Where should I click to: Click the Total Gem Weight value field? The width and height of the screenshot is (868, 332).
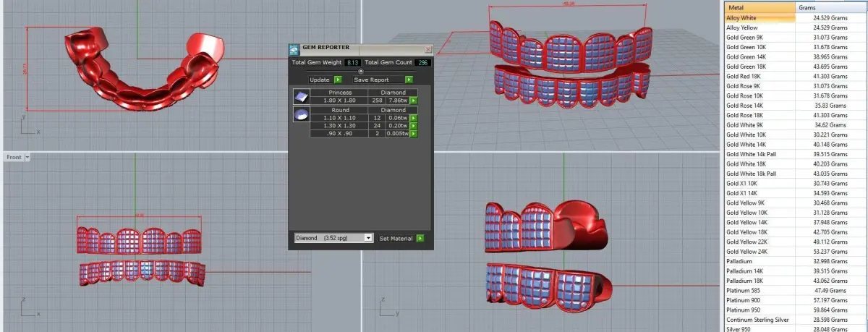pyautogui.click(x=352, y=63)
